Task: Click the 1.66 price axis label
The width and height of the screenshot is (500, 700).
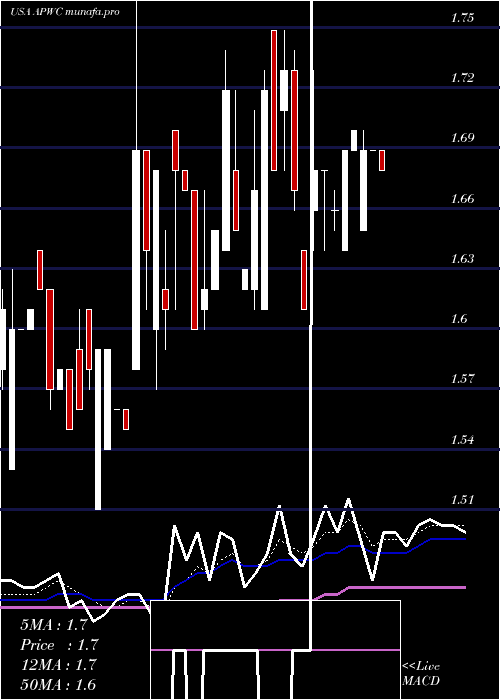Action: (x=462, y=198)
